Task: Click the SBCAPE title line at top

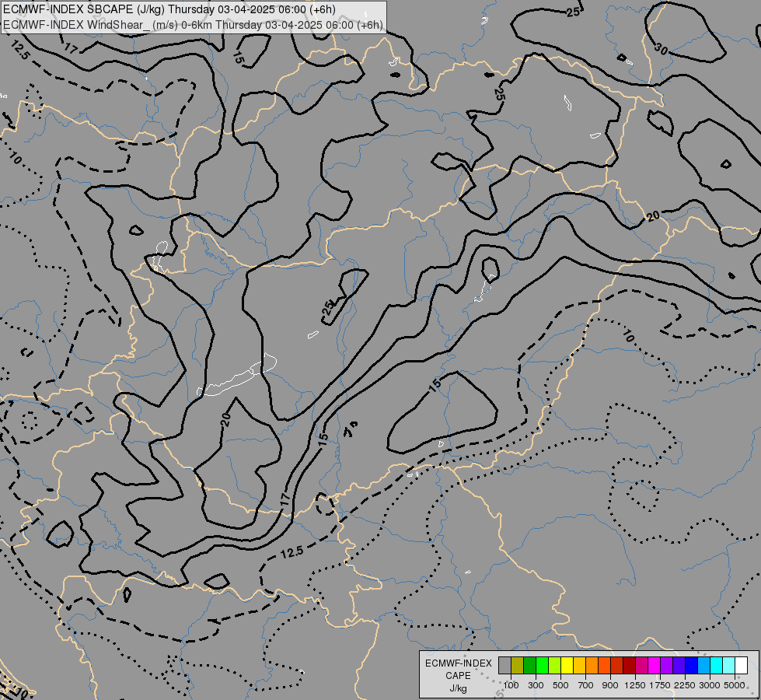Action: point(169,9)
